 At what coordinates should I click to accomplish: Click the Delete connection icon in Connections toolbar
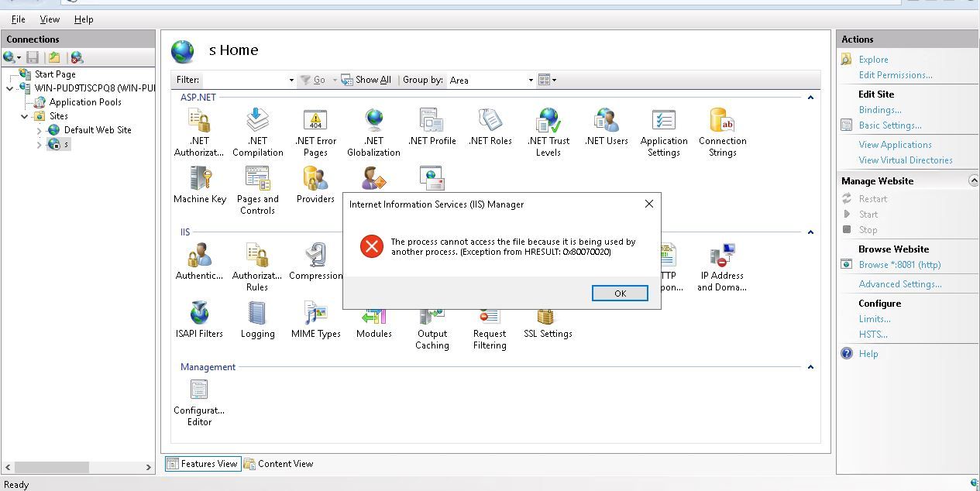(x=76, y=57)
